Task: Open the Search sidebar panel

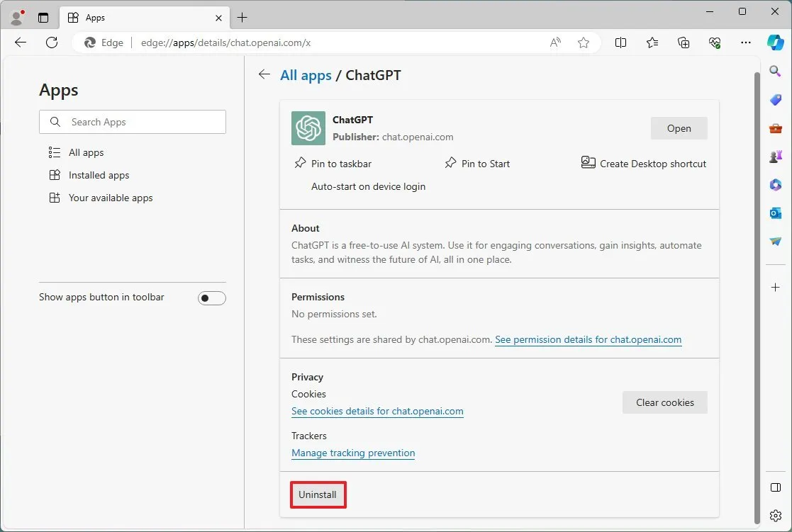Action: coord(775,71)
